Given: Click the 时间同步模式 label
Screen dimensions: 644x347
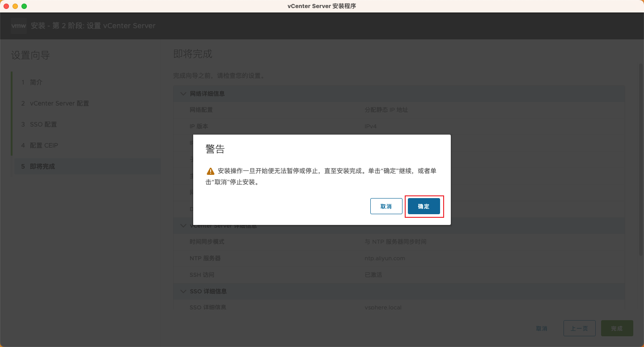Looking at the screenshot, I should point(207,241).
